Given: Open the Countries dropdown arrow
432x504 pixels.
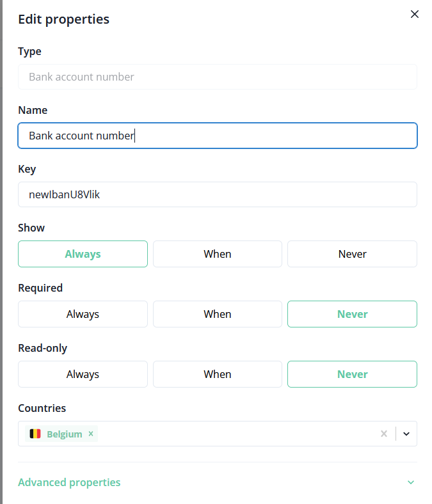Looking at the screenshot, I should point(406,434).
